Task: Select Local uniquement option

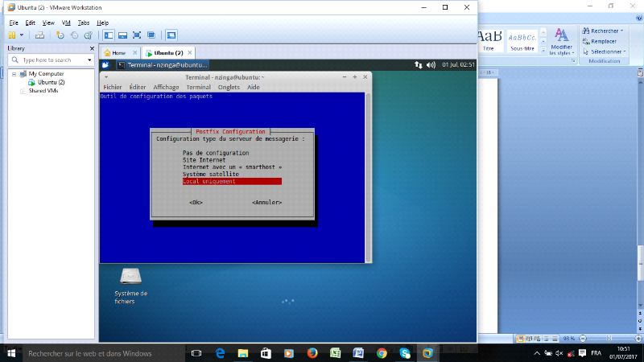Action: [232, 182]
